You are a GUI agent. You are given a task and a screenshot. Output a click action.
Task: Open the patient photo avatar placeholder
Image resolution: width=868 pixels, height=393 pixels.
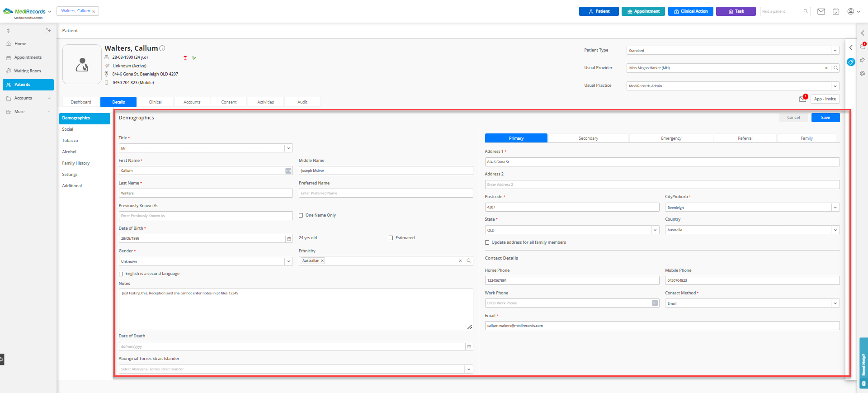click(82, 64)
